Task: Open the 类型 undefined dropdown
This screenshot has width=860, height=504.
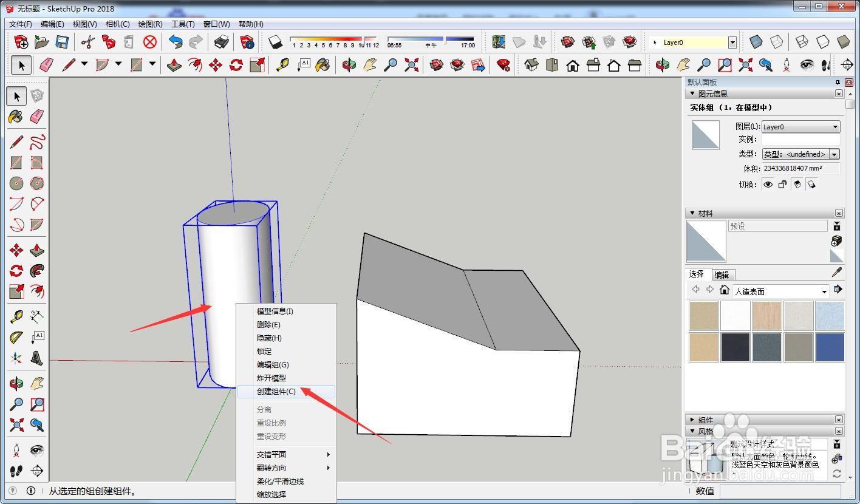Action: tap(800, 154)
